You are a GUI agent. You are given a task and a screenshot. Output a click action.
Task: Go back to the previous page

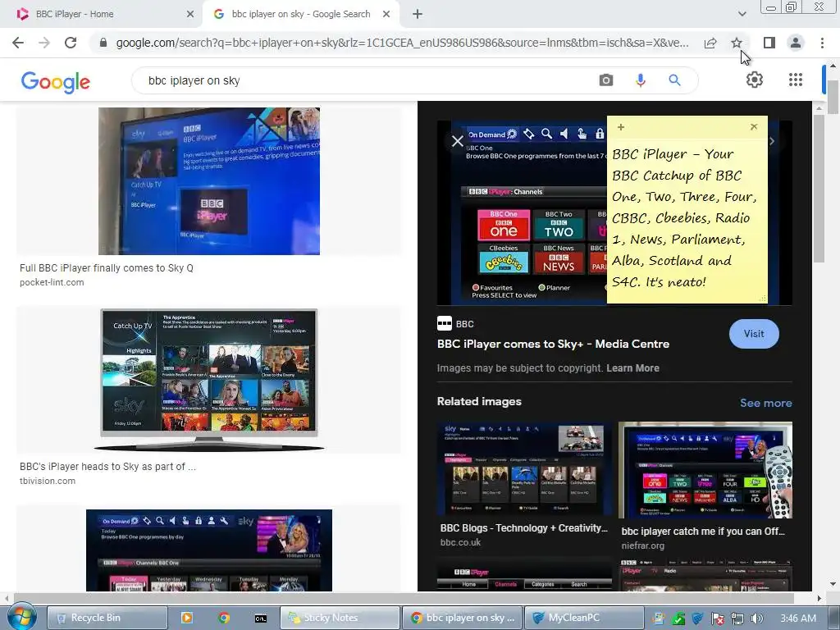pyautogui.click(x=18, y=43)
